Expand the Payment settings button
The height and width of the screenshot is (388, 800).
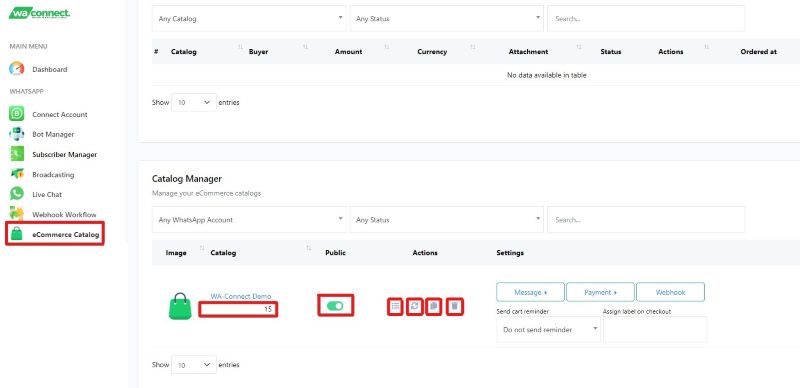[601, 292]
